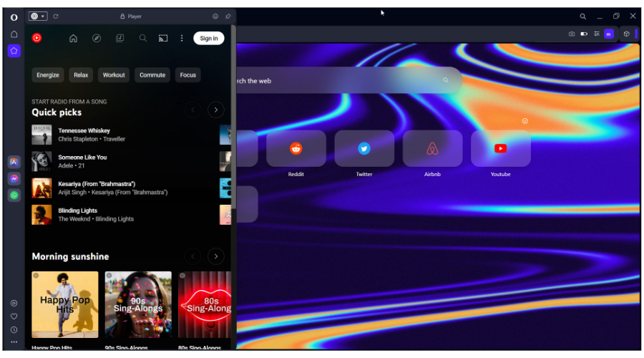This screenshot has height=358, width=644.
Task: Click the Quick picks heading
Action: point(57,112)
